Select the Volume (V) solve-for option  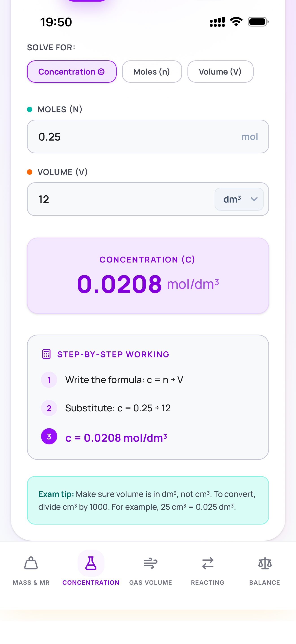coord(220,71)
